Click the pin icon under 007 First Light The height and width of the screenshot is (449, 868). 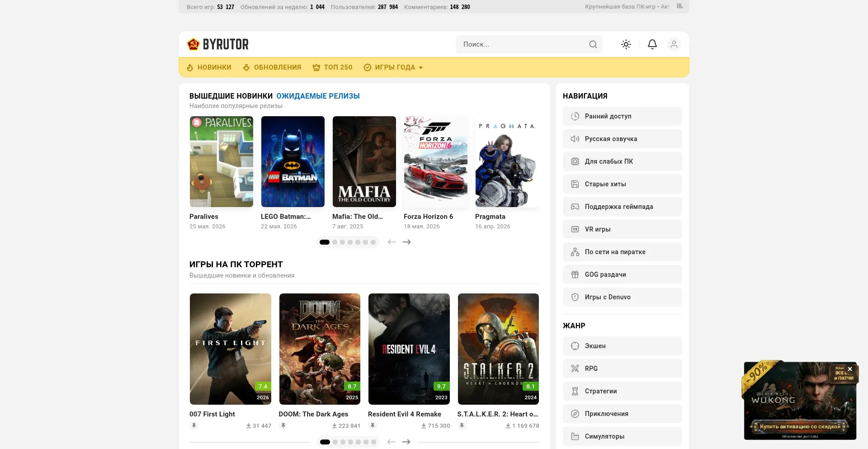pyautogui.click(x=194, y=425)
